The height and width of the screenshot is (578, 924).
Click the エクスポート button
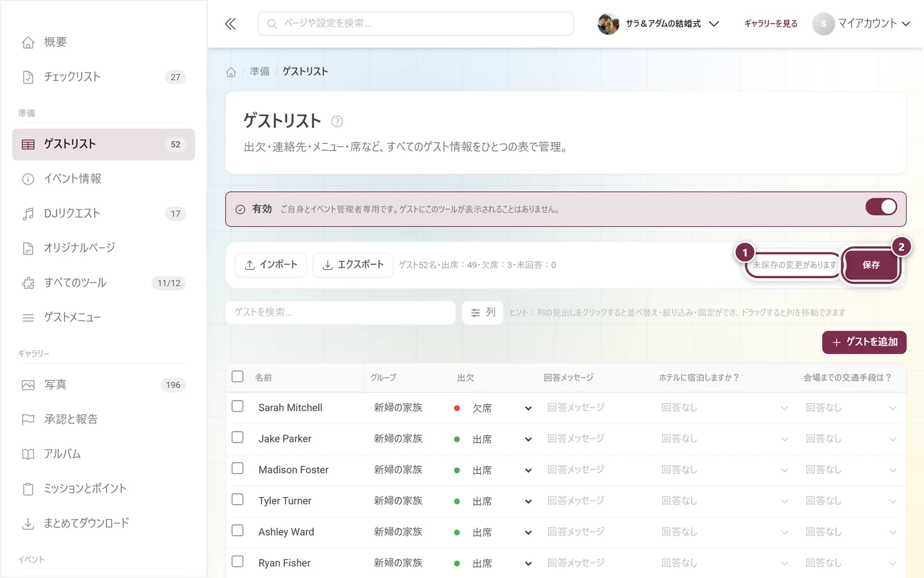353,265
